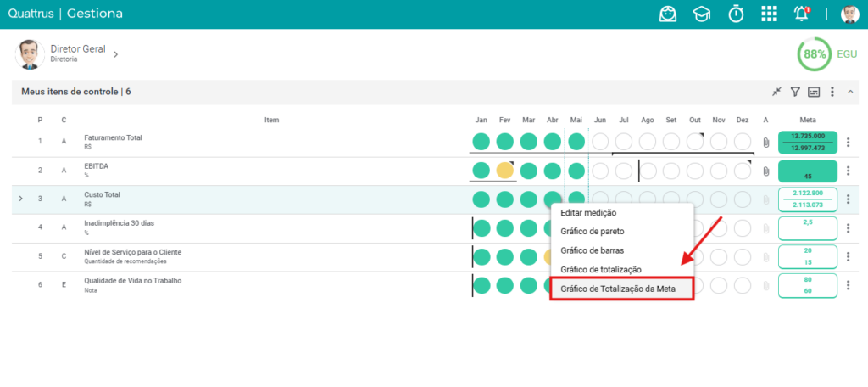Open the user profile avatar at top right

click(849, 14)
